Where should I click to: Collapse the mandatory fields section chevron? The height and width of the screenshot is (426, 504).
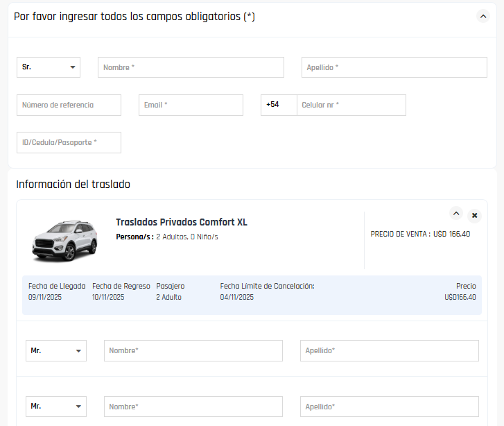click(x=483, y=16)
